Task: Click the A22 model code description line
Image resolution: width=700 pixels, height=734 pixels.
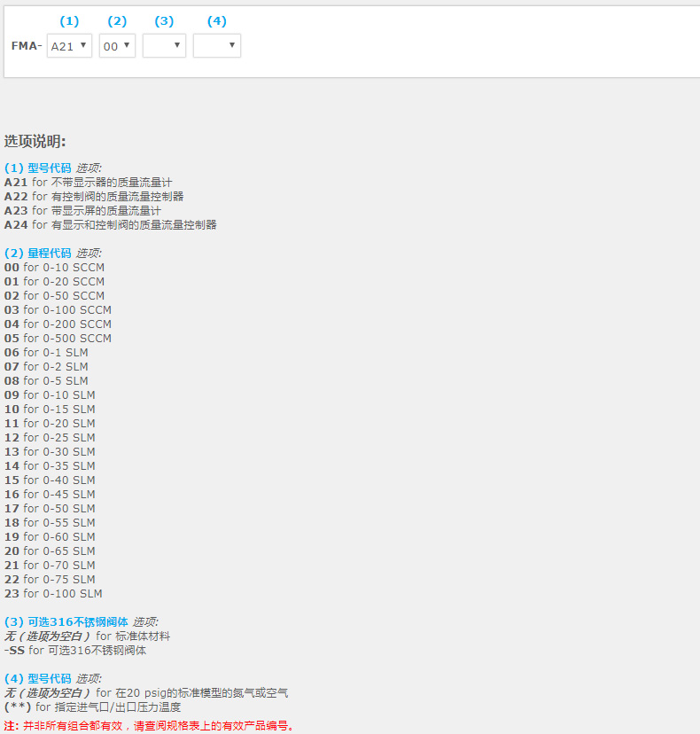Action: pyautogui.click(x=94, y=197)
